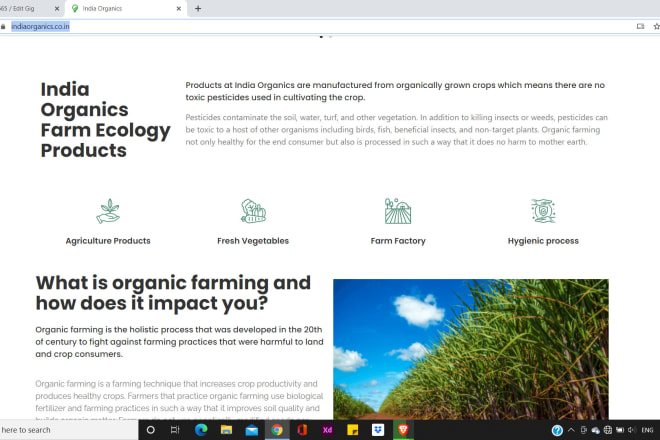This screenshot has width=660, height=440.
Task: Close the India Organics tab
Action: pos(178,8)
